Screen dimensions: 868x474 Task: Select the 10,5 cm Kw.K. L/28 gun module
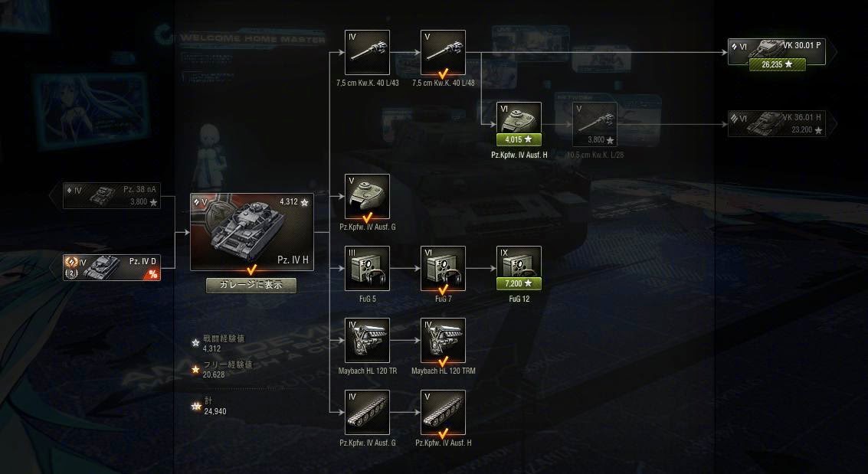tap(594, 125)
